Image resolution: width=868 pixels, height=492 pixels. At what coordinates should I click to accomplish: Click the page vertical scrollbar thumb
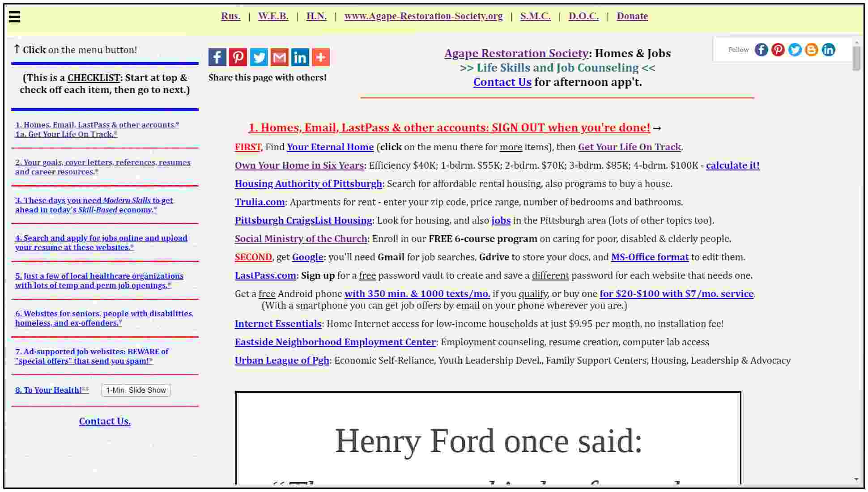coord(856,58)
